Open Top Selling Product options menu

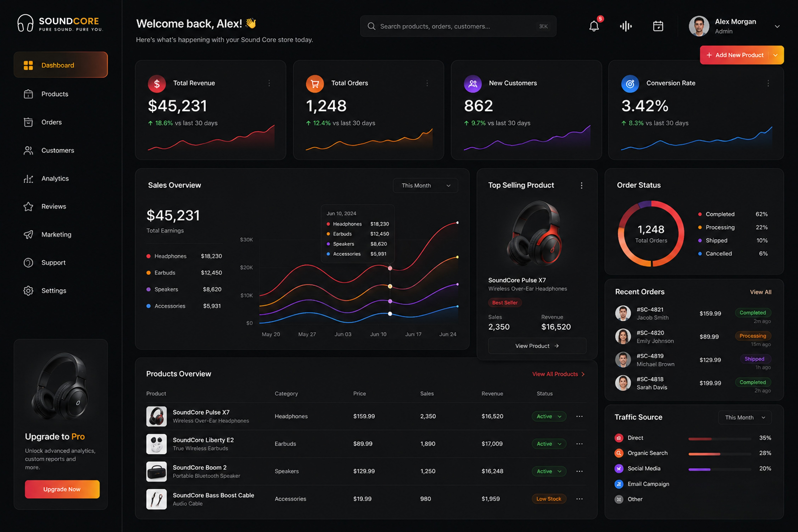click(x=581, y=185)
